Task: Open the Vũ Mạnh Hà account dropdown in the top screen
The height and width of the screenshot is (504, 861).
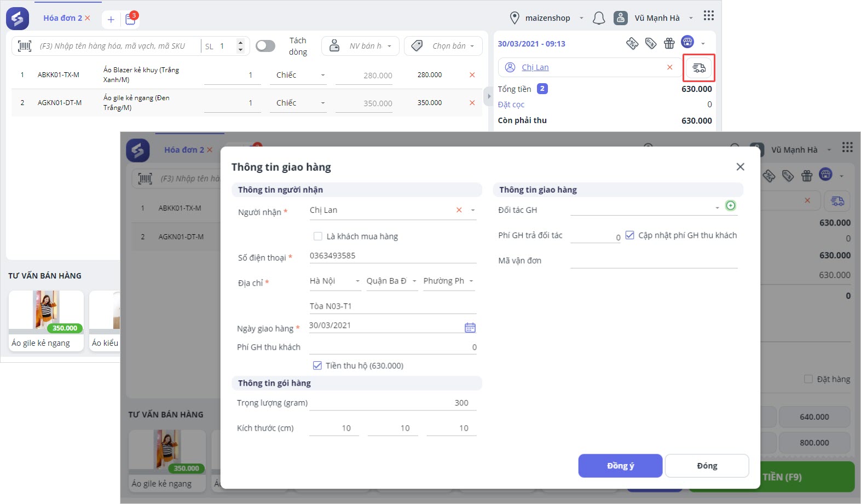Action: tap(691, 18)
